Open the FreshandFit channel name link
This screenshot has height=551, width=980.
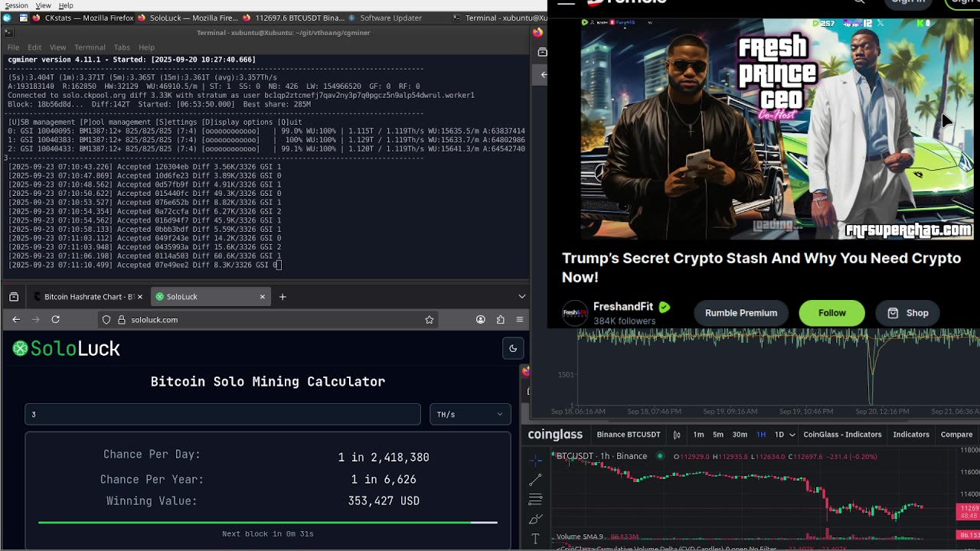coord(623,307)
